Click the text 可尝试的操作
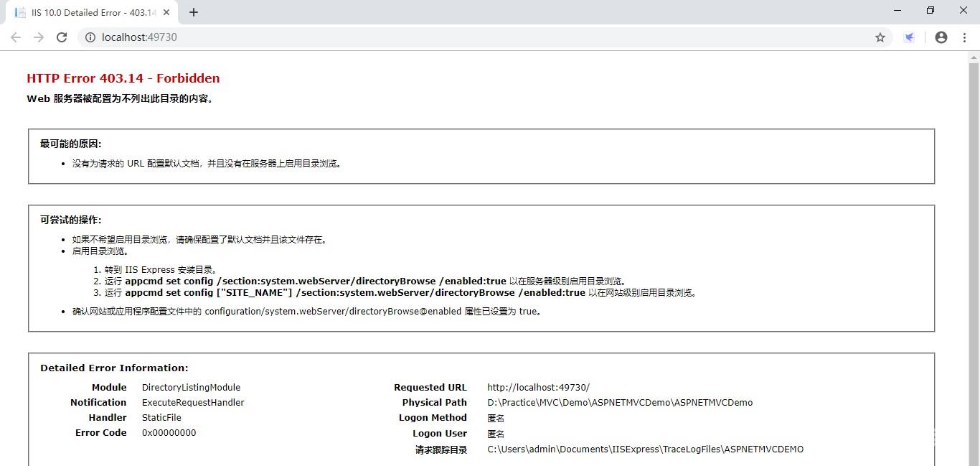980x466 pixels. (70, 220)
